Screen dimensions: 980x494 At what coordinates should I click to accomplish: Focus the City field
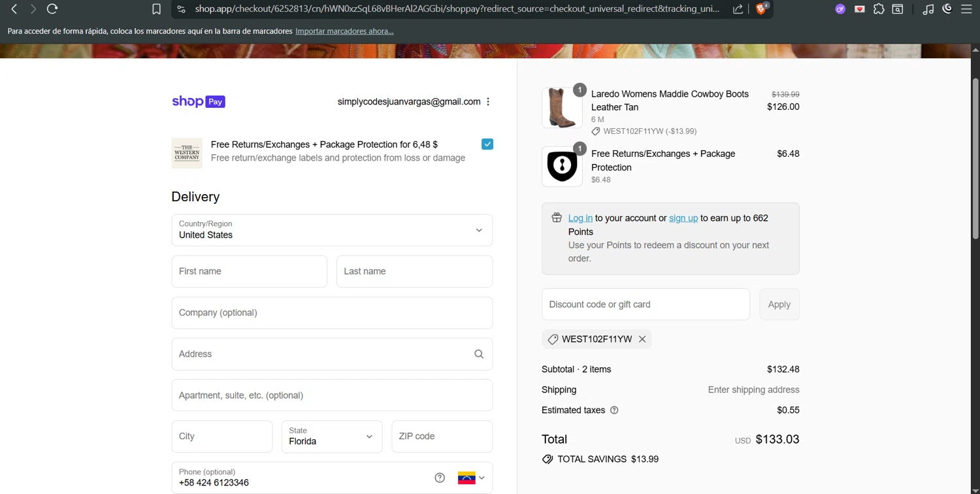click(222, 436)
